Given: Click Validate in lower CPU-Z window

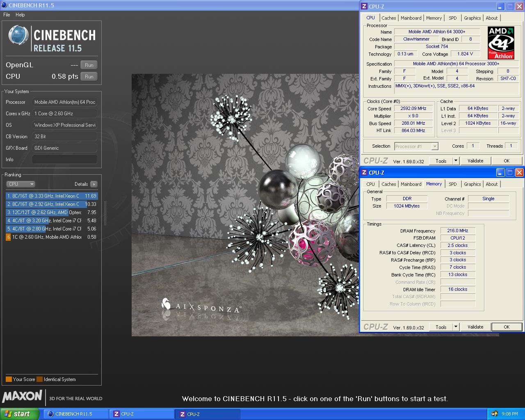Looking at the screenshot, I should (475, 327).
